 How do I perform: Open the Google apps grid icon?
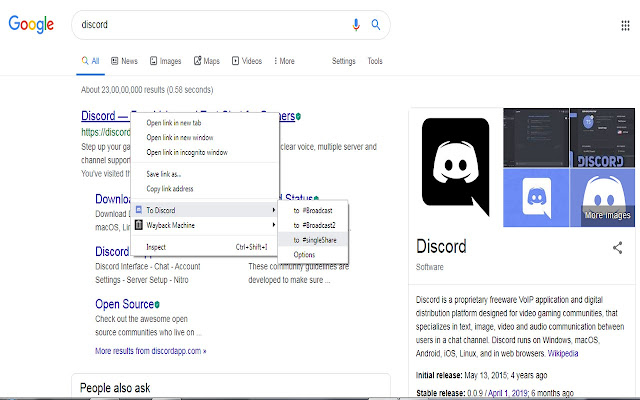[x=625, y=26]
